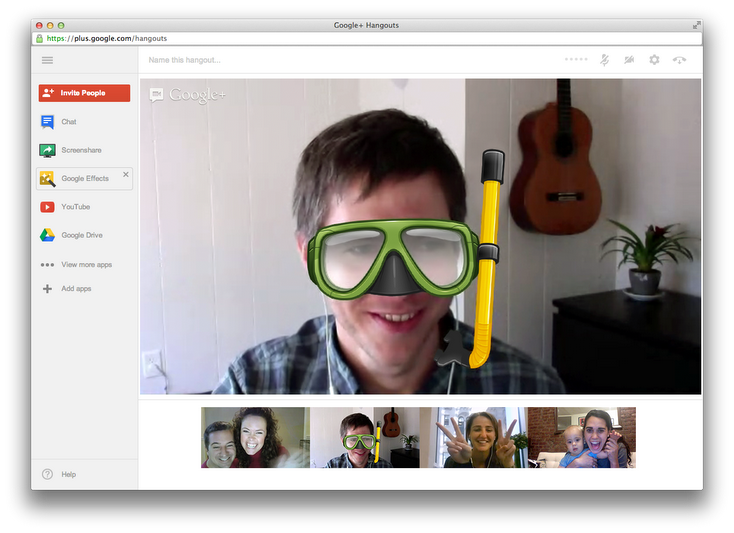The image size is (734, 533).
Task: Toggle the camera off icon
Action: (x=629, y=60)
